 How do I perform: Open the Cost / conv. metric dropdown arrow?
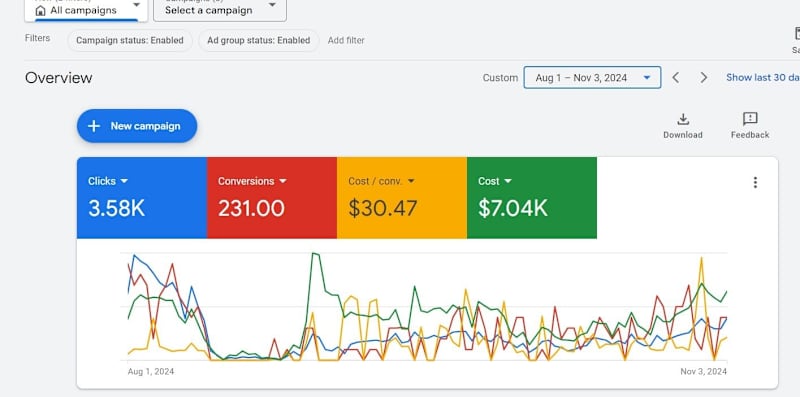(411, 181)
